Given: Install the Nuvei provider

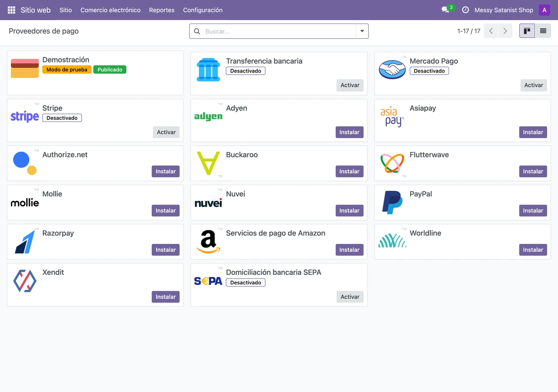Looking at the screenshot, I should (350, 210).
